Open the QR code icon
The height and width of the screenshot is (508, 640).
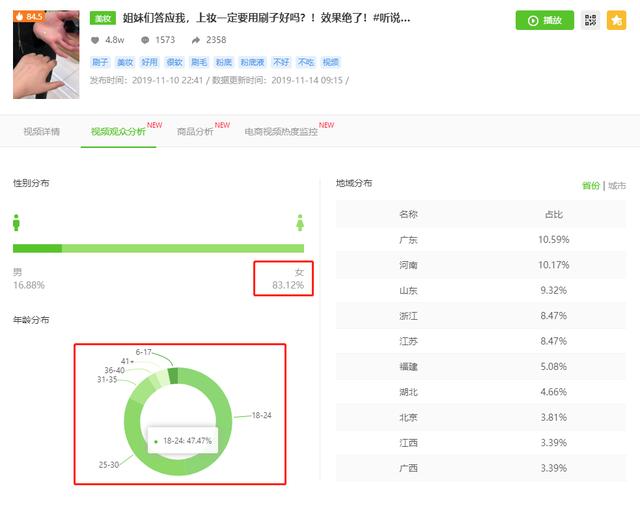(590, 20)
